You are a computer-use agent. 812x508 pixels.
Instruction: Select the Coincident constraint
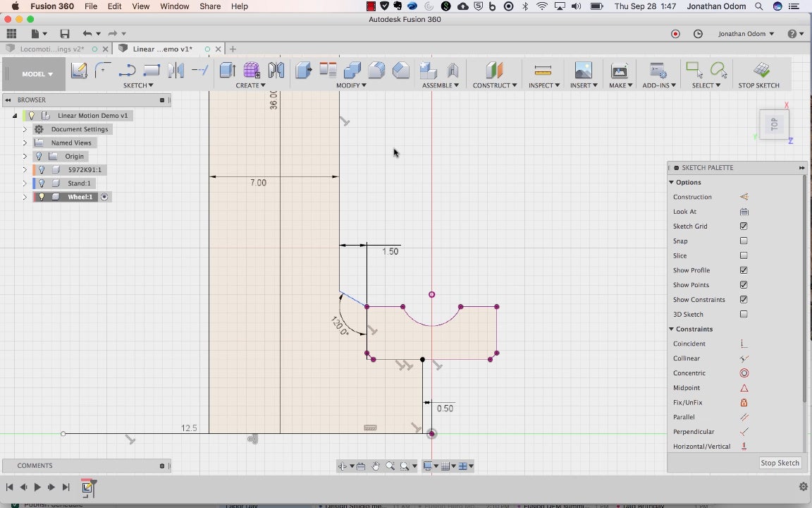[744, 344]
